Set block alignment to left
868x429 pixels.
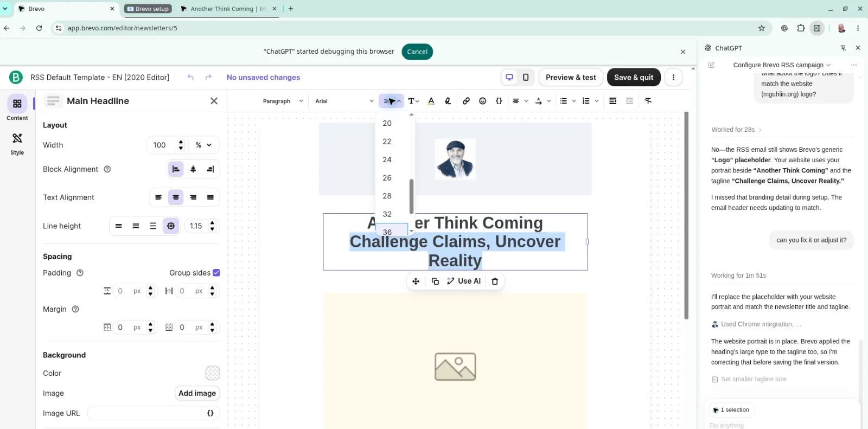click(176, 169)
